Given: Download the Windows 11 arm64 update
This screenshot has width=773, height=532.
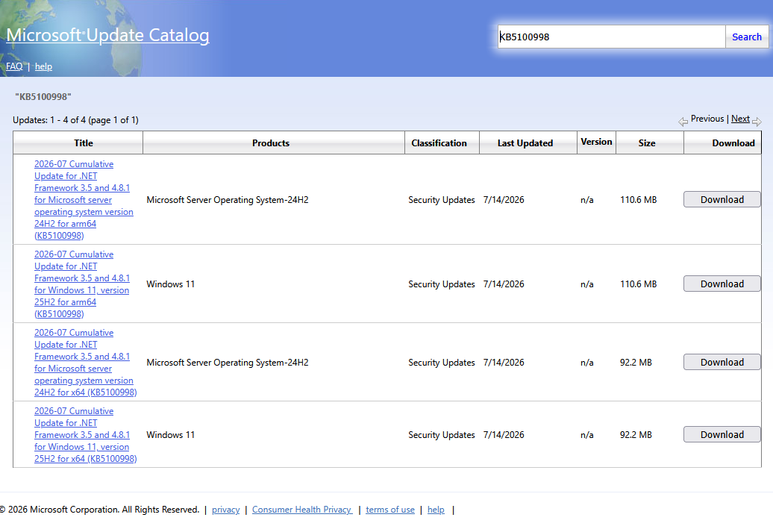Looking at the screenshot, I should (x=722, y=284).
